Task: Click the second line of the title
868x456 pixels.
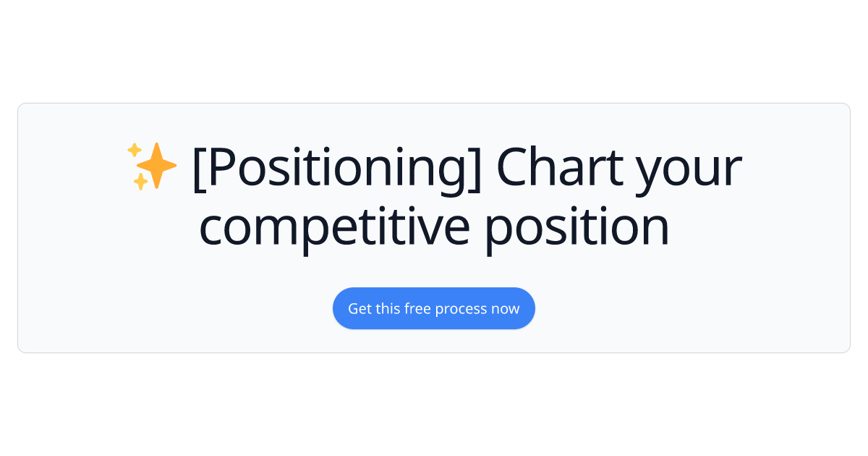Action: 434,224
